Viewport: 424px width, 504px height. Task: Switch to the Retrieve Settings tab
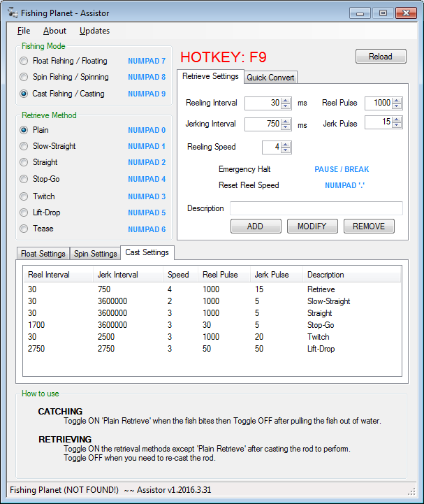pyautogui.click(x=210, y=76)
